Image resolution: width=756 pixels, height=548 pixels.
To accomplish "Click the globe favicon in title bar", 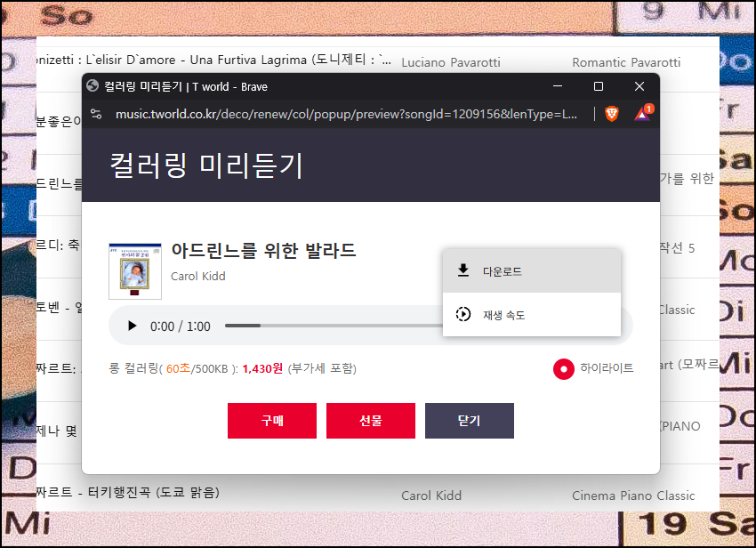I will point(92,86).
